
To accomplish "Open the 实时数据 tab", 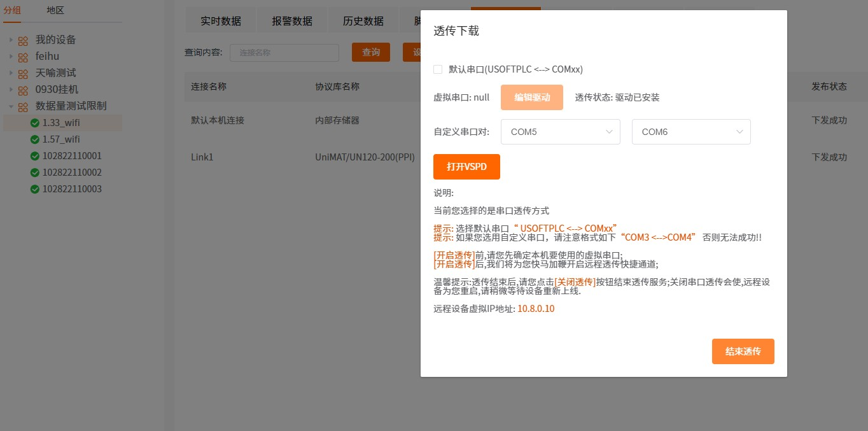I will click(x=221, y=21).
